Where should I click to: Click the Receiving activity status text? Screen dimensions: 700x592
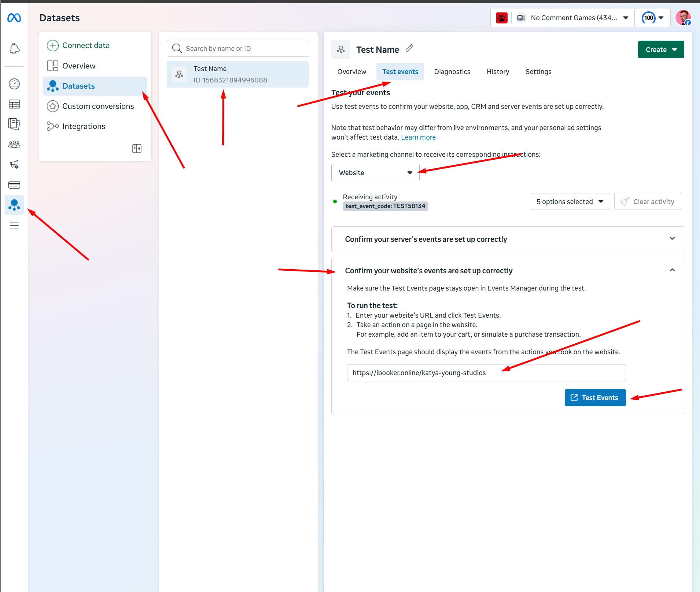pyautogui.click(x=370, y=197)
